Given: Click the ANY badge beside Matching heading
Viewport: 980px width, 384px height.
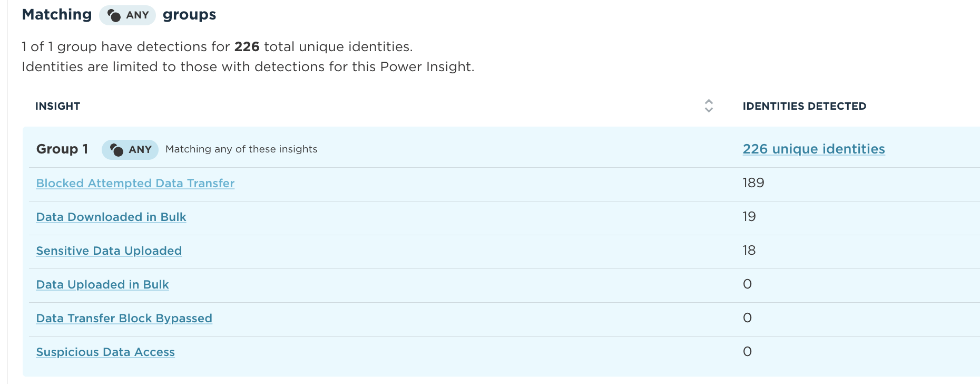Looking at the screenshot, I should pos(127,15).
